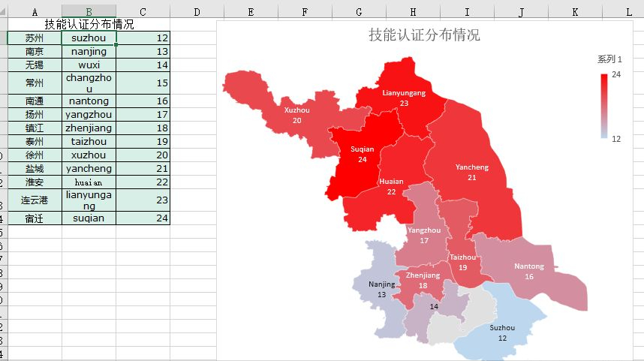
Task: Select the xuzhou cell
Action: pos(89,155)
